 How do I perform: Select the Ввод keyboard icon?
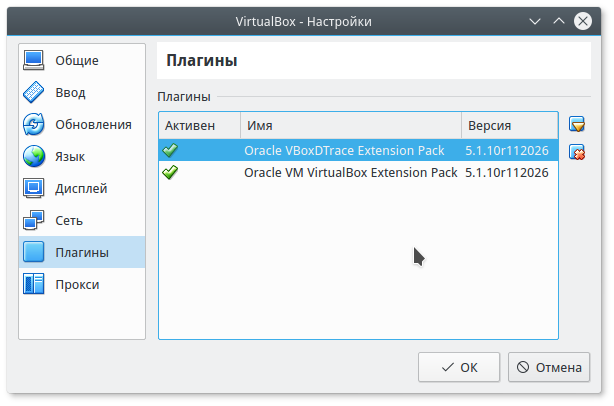click(35, 92)
